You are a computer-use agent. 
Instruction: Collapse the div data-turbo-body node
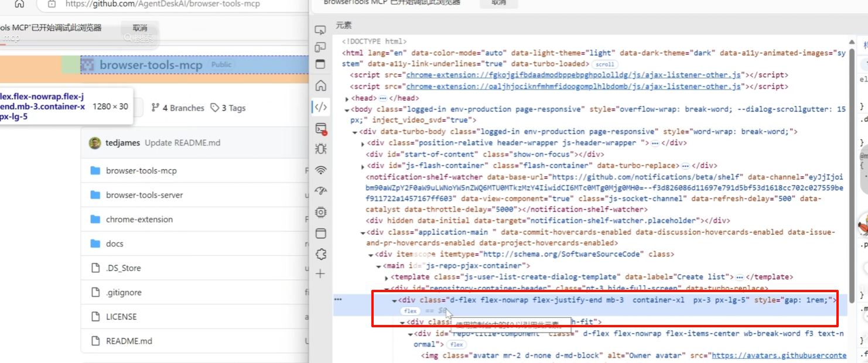[x=356, y=132]
